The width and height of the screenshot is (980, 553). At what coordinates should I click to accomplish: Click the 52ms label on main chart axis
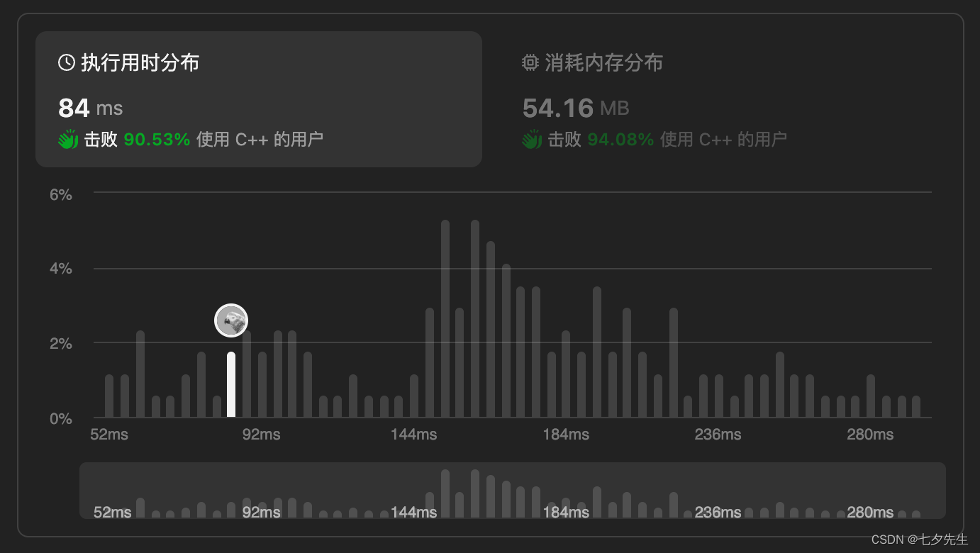[109, 435]
